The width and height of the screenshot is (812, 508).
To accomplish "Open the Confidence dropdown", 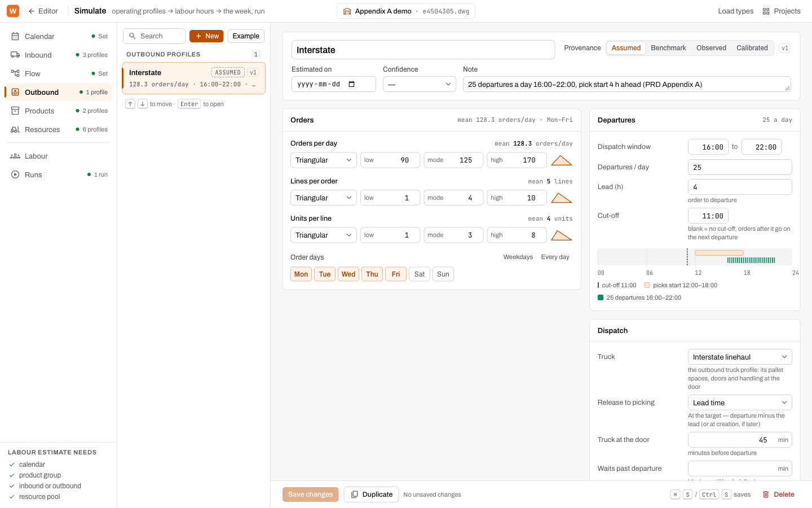I will [x=420, y=84].
